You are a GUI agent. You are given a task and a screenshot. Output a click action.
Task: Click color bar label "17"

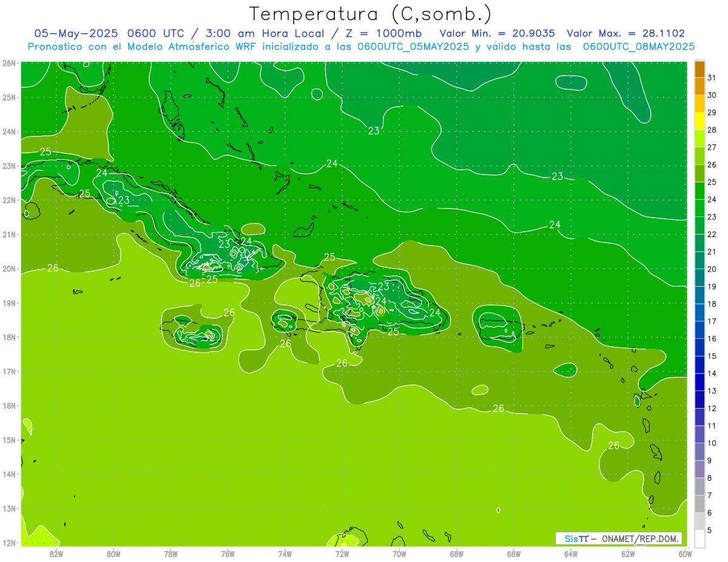click(712, 321)
